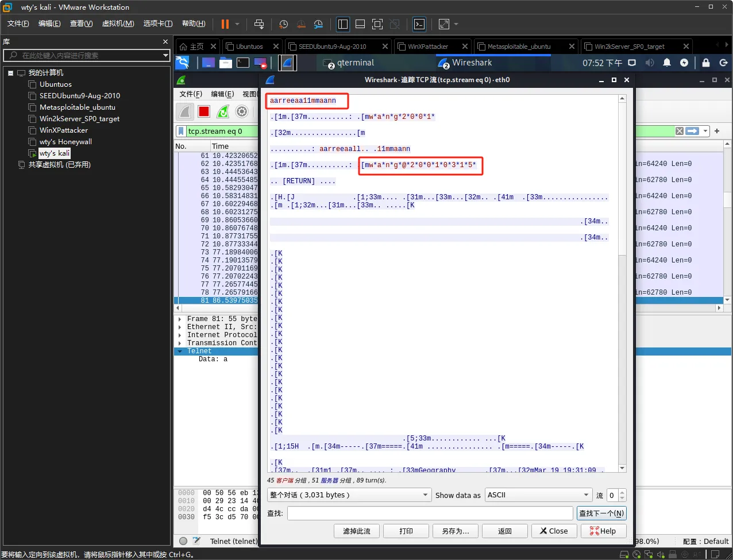Click the Kali volume speaker icon
The height and width of the screenshot is (560, 733).
coord(650,63)
